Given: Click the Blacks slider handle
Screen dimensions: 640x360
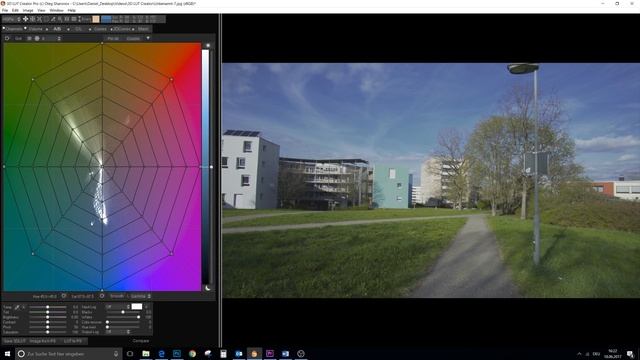Looking at the screenshot, I should tap(123, 312).
